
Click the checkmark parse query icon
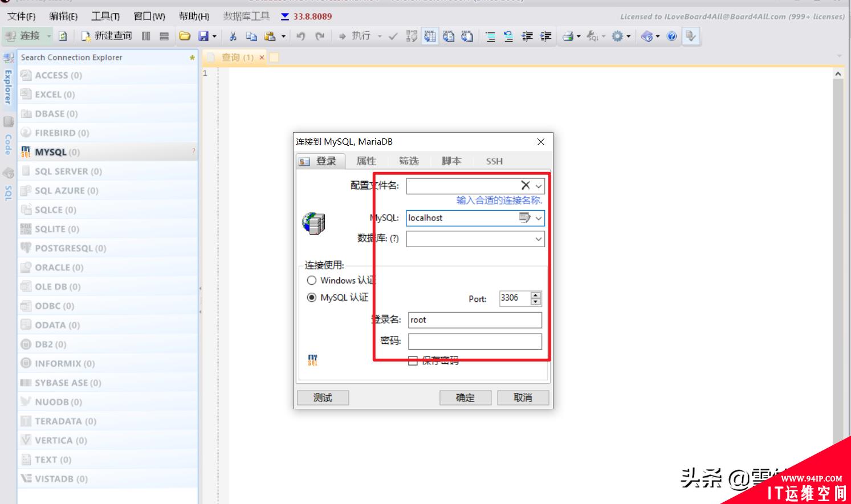[x=393, y=36]
